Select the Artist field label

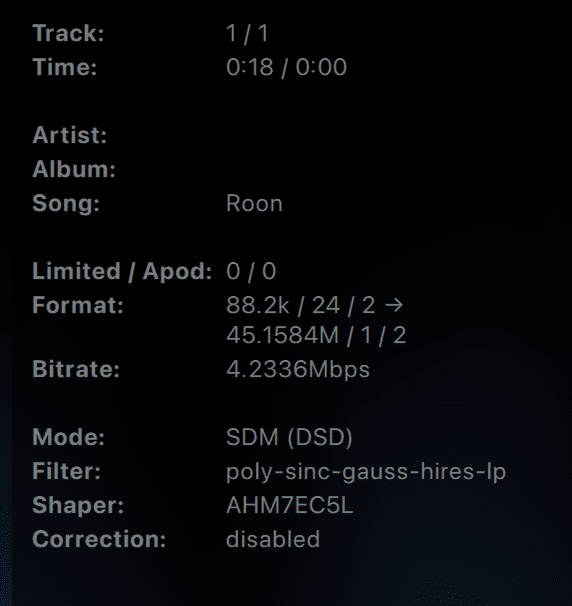pos(70,135)
